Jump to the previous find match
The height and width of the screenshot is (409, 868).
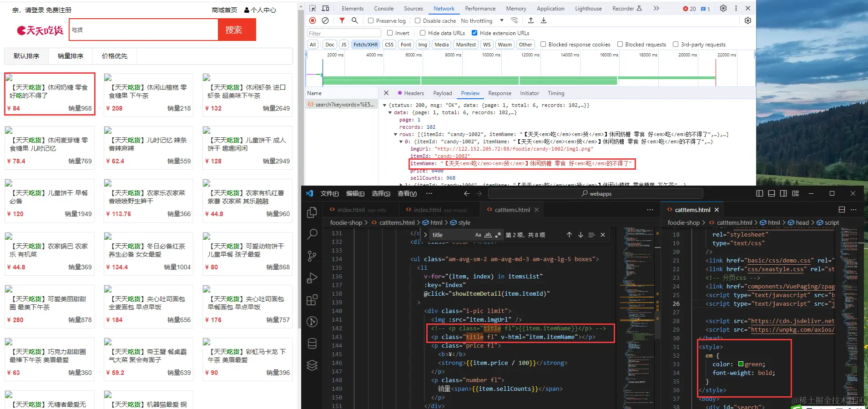point(569,235)
